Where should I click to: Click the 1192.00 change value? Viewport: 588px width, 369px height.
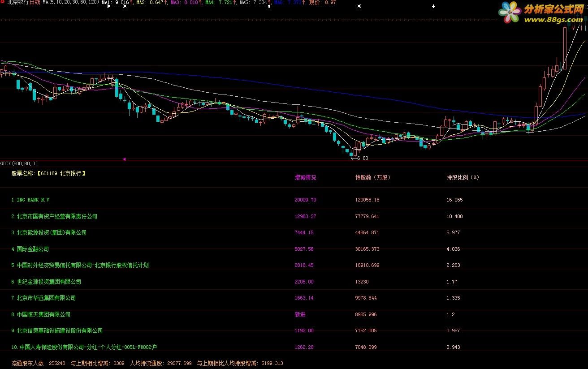(x=304, y=330)
